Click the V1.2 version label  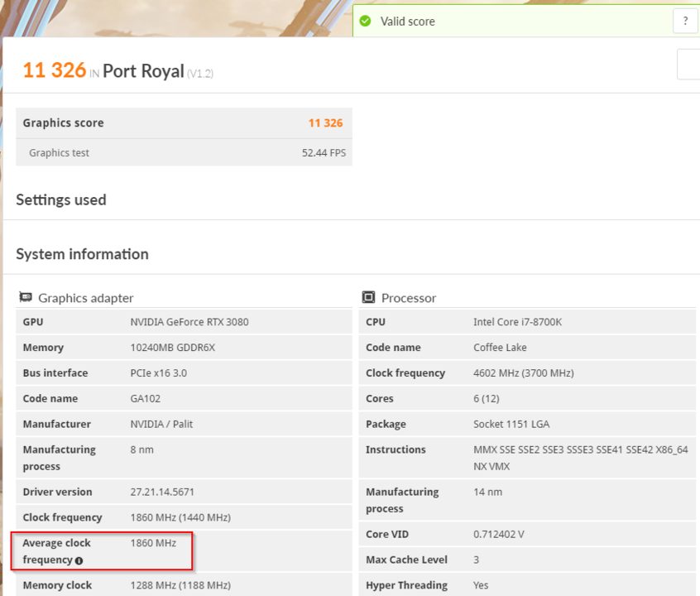(x=200, y=74)
